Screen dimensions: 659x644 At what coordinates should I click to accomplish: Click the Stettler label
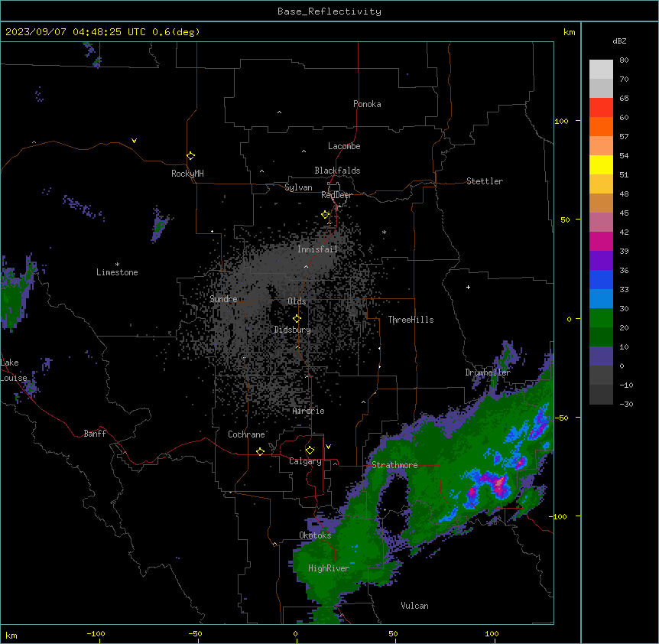tap(485, 181)
